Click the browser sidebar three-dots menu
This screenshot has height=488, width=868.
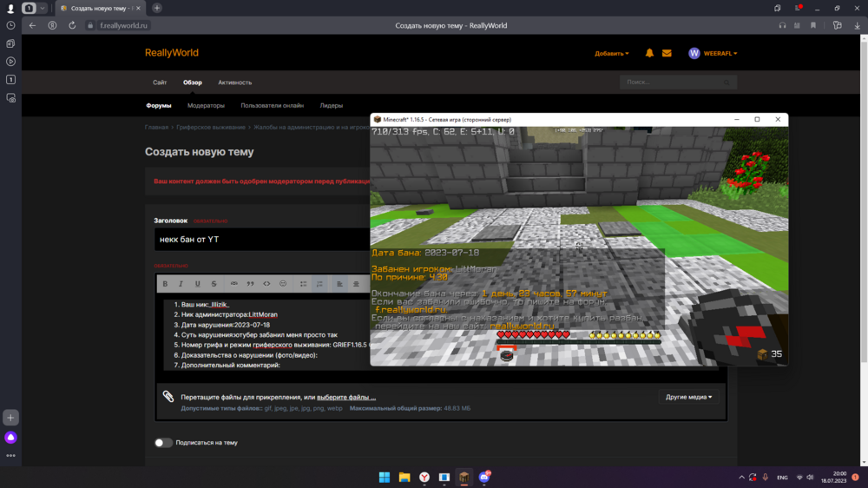(x=10, y=456)
